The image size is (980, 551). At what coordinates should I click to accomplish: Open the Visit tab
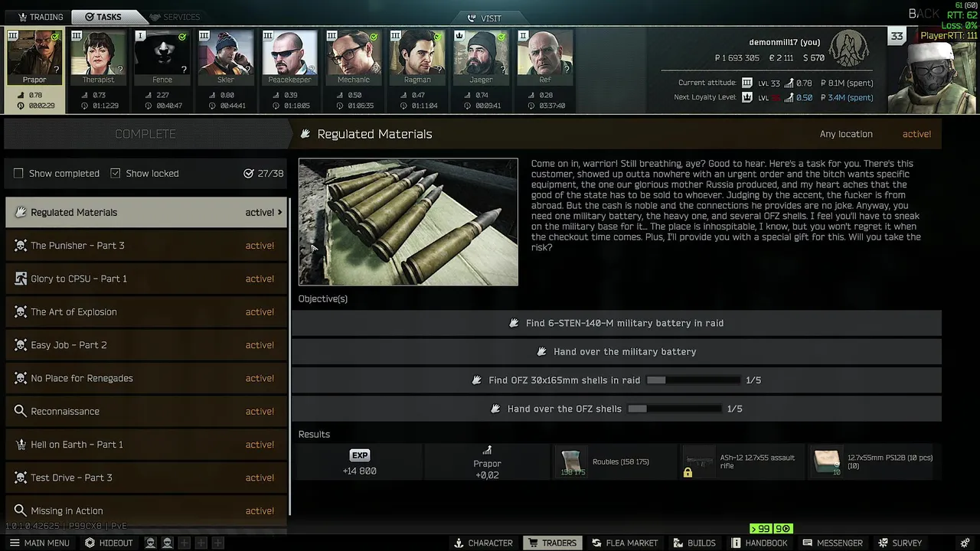click(x=484, y=18)
